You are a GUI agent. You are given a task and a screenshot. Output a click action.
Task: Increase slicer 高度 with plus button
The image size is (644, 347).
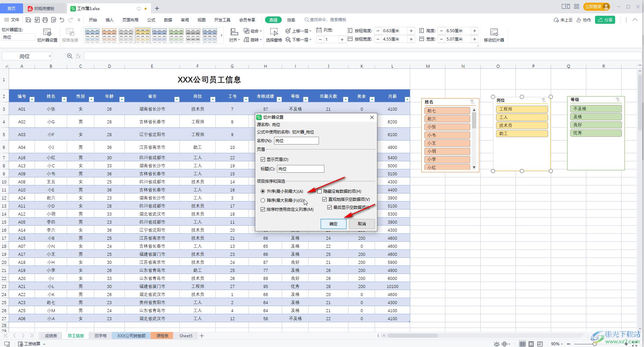pos(475,31)
